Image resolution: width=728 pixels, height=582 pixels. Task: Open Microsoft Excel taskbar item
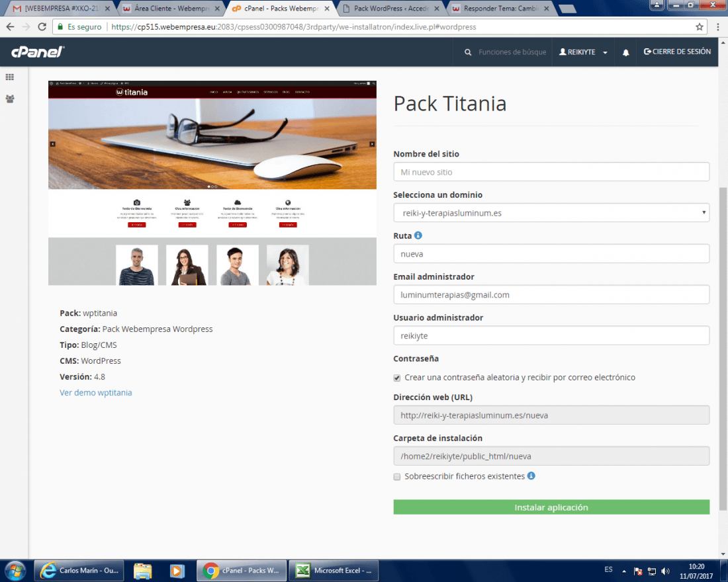[x=334, y=570]
